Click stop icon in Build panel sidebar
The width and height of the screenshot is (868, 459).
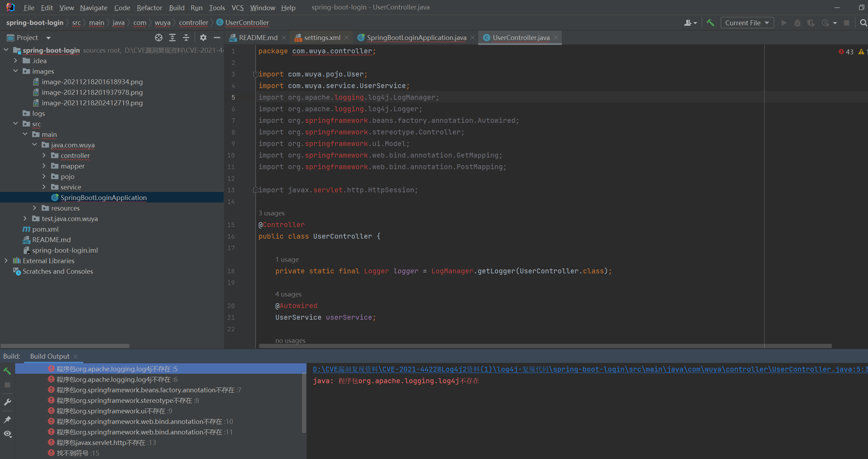[7, 385]
